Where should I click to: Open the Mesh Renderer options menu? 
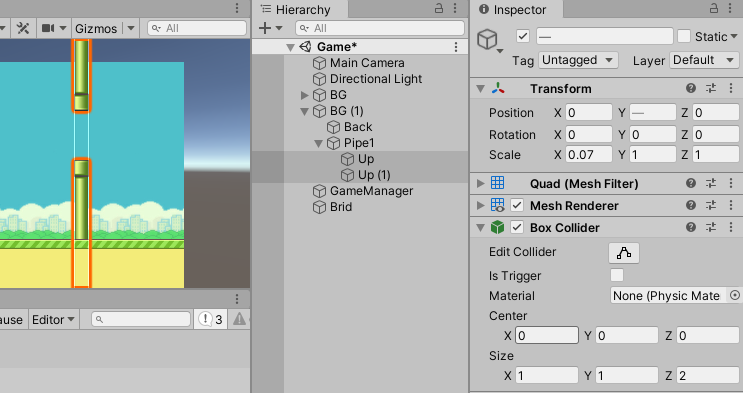coord(731,205)
